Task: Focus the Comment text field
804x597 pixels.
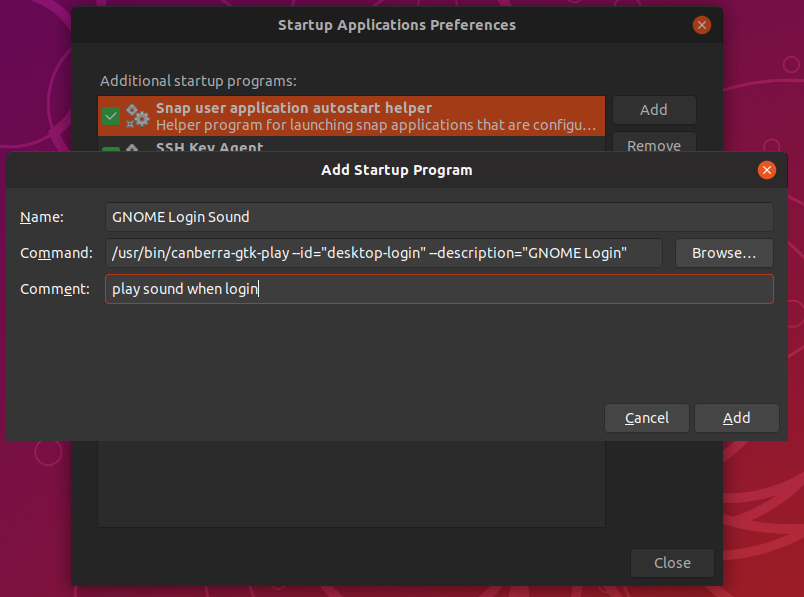Action: (439, 289)
